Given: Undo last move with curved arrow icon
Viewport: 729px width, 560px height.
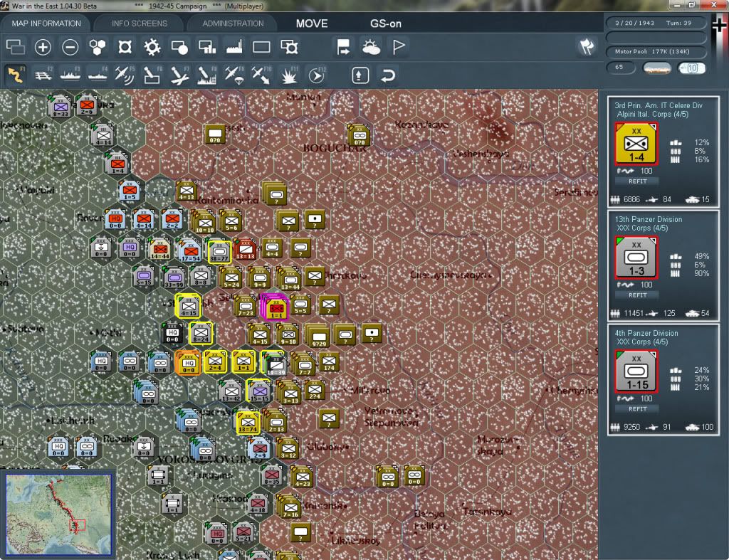Looking at the screenshot, I should point(388,75).
